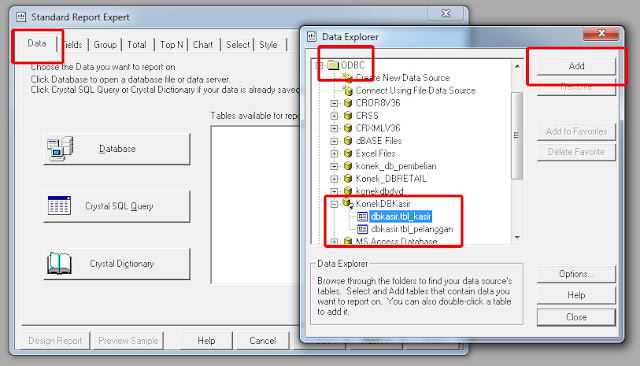This screenshot has width=640, height=366.
Task: Click the Database computer icon
Action: (x=60, y=148)
